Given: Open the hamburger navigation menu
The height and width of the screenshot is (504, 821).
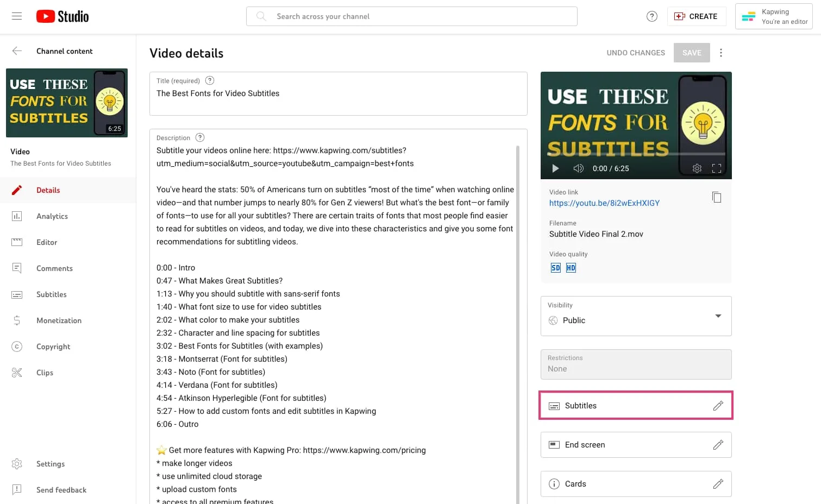Looking at the screenshot, I should [17, 16].
